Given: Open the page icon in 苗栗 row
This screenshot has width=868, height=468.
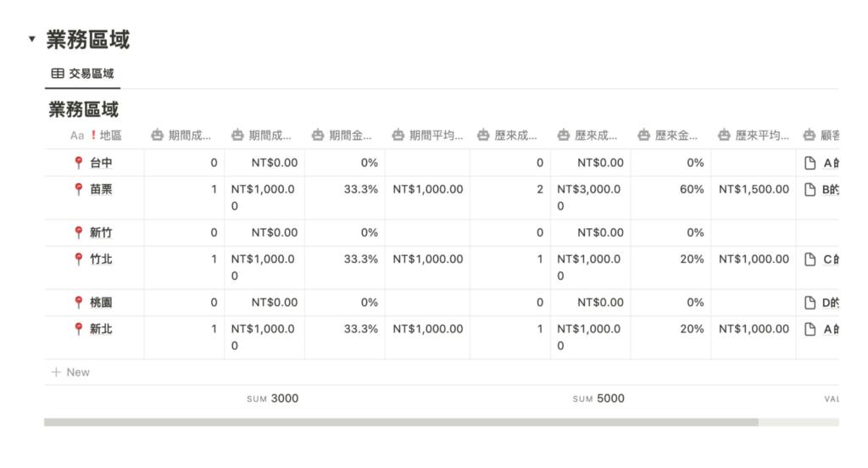Looking at the screenshot, I should click(x=810, y=189).
